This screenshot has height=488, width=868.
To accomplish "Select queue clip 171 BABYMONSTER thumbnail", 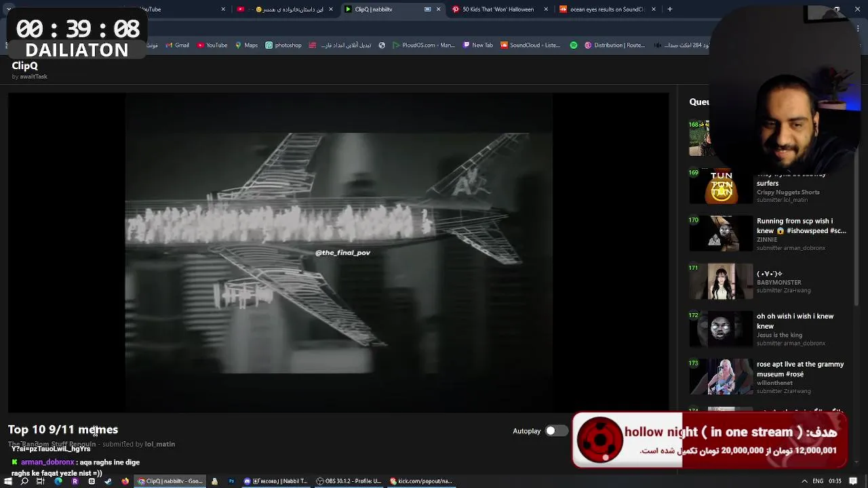I will click(x=721, y=281).
